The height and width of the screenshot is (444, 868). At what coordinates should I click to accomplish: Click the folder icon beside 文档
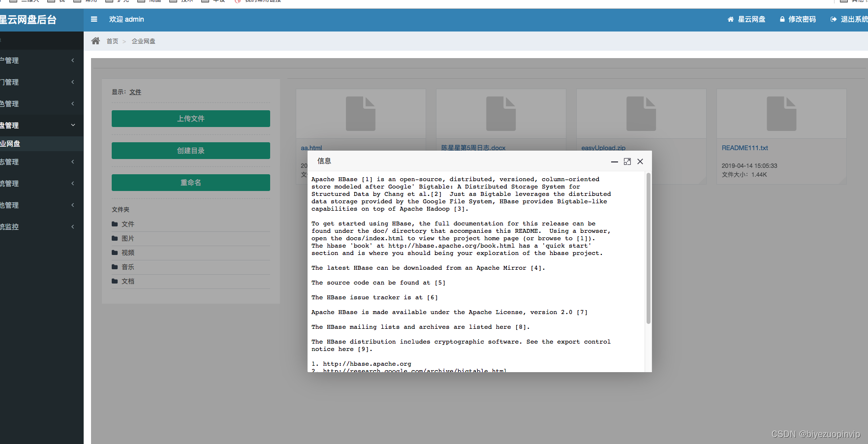115,281
